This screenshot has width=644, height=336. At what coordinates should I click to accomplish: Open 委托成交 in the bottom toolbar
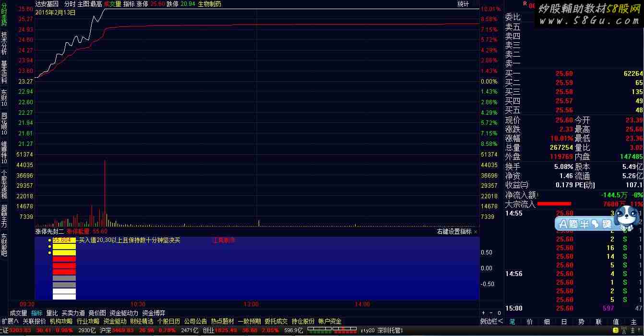pyautogui.click(x=276, y=321)
